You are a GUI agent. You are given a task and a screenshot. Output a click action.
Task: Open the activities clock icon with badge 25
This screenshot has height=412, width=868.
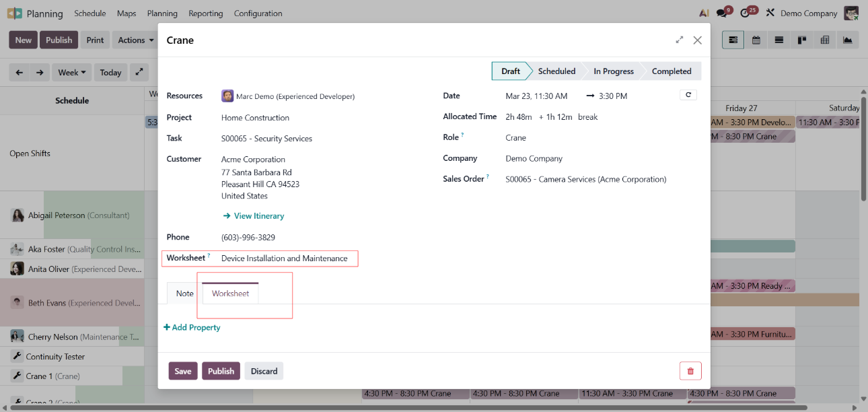click(x=746, y=13)
